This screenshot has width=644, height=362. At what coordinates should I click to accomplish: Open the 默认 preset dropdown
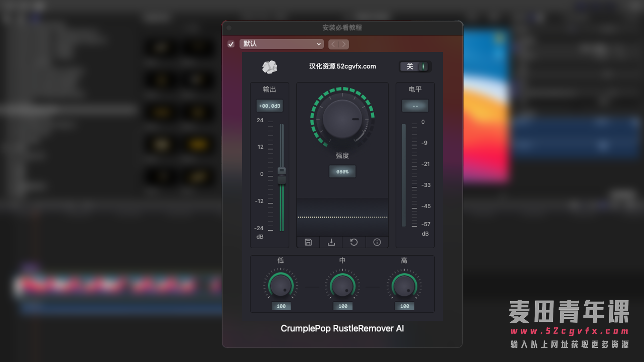[281, 44]
